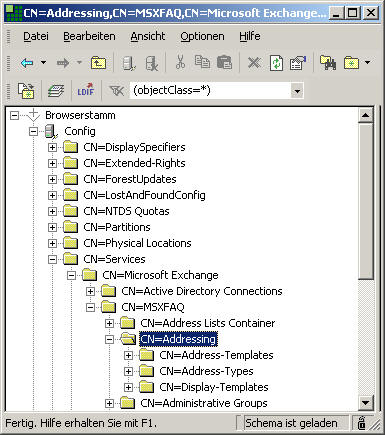Viewport: 385px width, 435px height.
Task: Click the Cut scissors icon
Action: (x=180, y=62)
